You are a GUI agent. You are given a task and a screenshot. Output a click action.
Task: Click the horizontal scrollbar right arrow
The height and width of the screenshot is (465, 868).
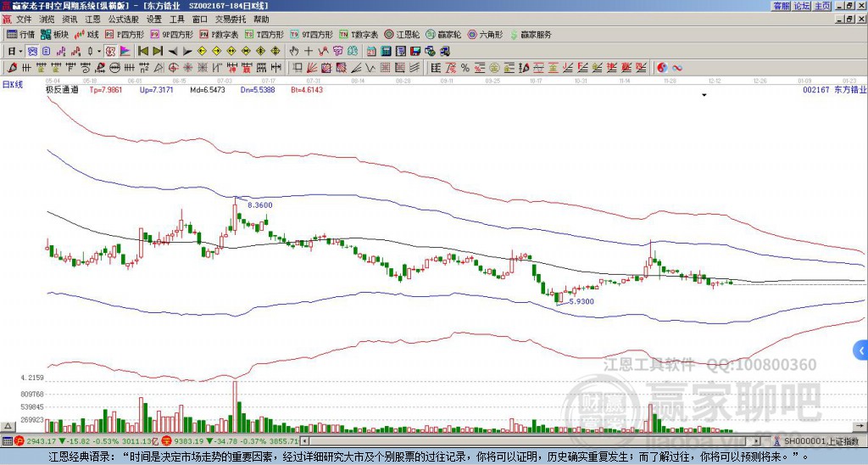pyautogui.click(x=757, y=441)
